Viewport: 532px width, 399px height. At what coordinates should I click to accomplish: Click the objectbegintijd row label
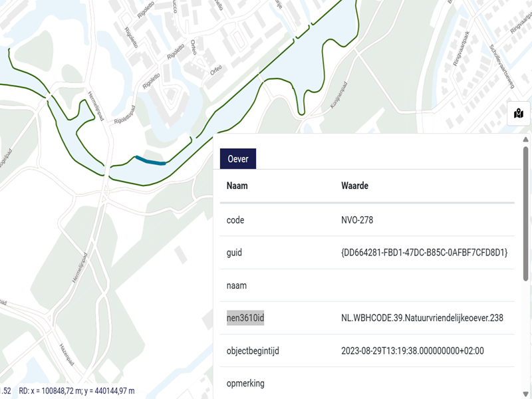[x=253, y=350]
